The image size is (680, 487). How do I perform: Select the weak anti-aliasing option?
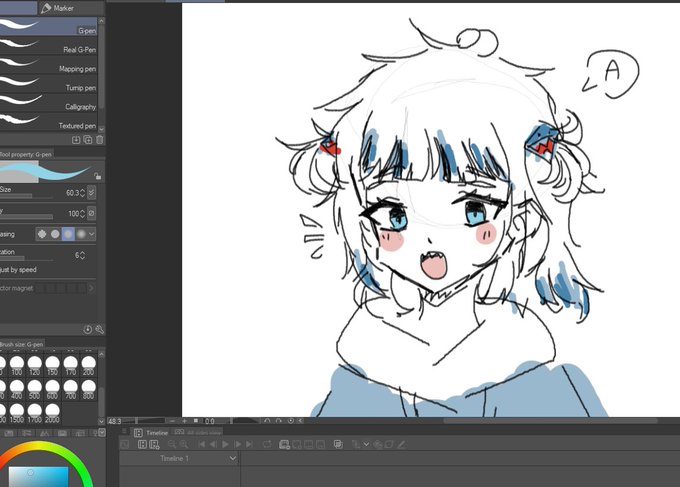[x=55, y=234]
